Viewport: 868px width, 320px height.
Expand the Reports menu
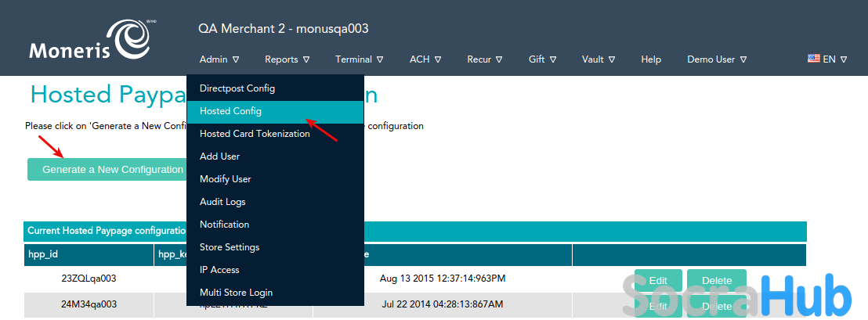(x=287, y=59)
